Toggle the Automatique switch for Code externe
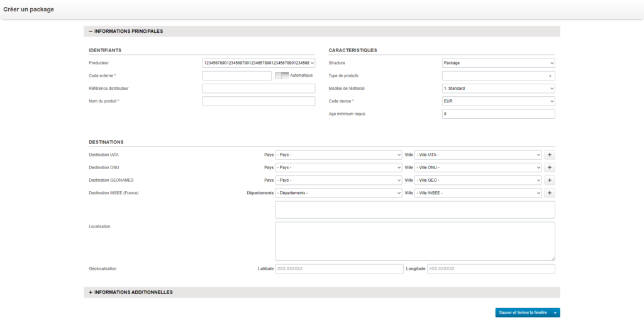The height and width of the screenshot is (320, 644). pos(282,75)
